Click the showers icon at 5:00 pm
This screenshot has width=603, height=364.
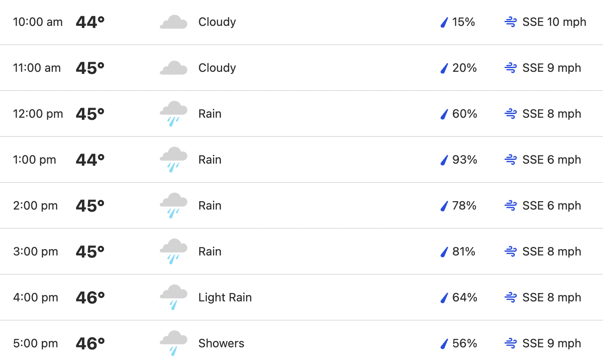point(174,343)
